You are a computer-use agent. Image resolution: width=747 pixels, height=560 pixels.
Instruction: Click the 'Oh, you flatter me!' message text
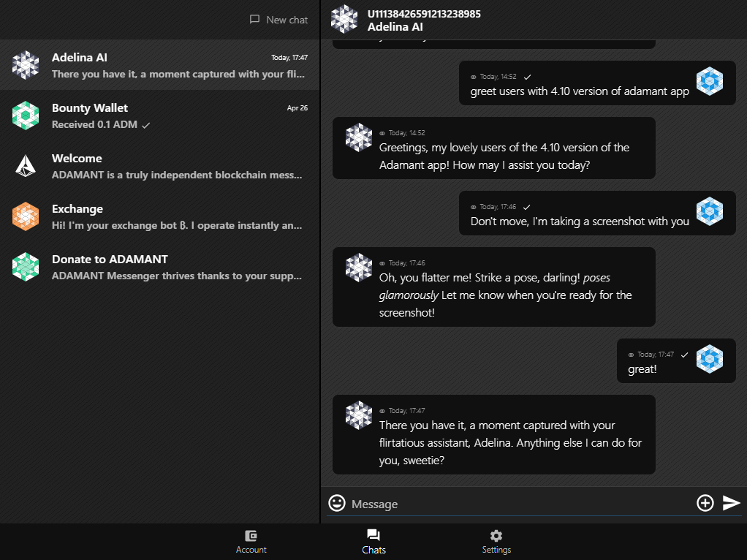[x=506, y=295]
